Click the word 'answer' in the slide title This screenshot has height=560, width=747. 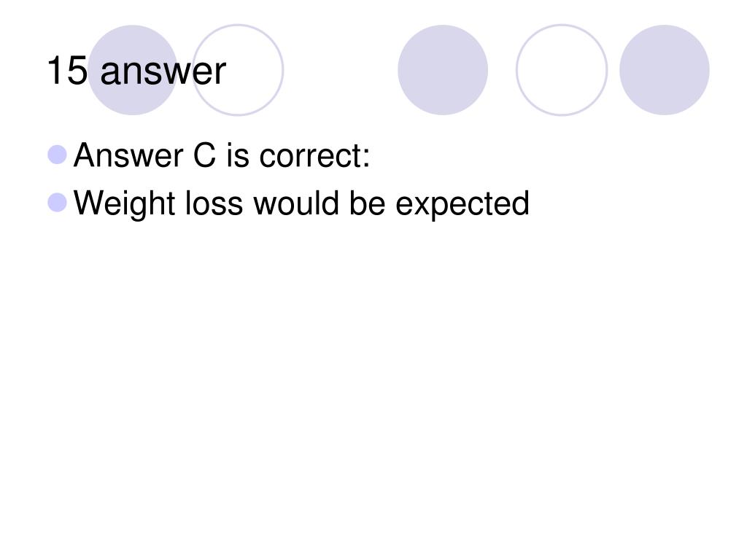pos(163,74)
